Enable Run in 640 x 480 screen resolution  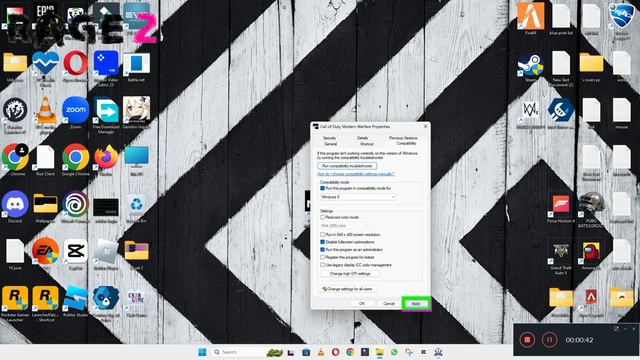[322, 235]
